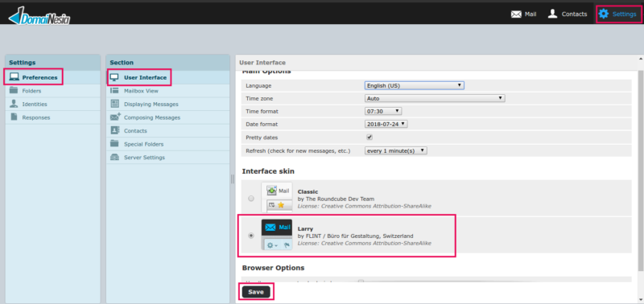Viewport: 644px width, 304px height.
Task: Open the Date format dropdown
Action: (386, 124)
